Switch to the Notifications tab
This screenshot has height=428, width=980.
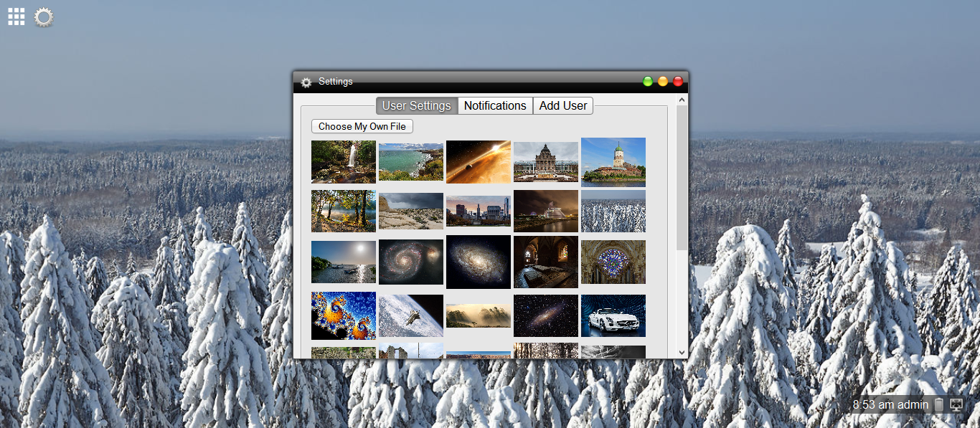(x=494, y=105)
